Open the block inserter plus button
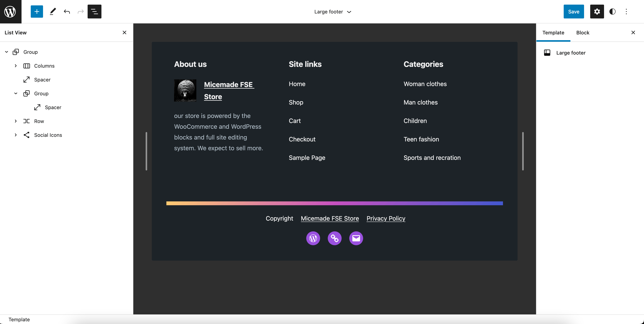Viewport: 644px width, 324px height. click(37, 12)
